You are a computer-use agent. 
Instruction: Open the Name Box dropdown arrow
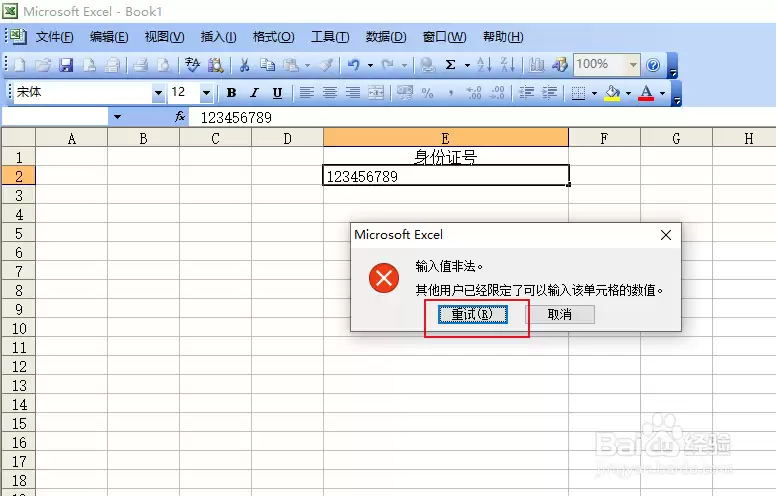click(x=117, y=117)
